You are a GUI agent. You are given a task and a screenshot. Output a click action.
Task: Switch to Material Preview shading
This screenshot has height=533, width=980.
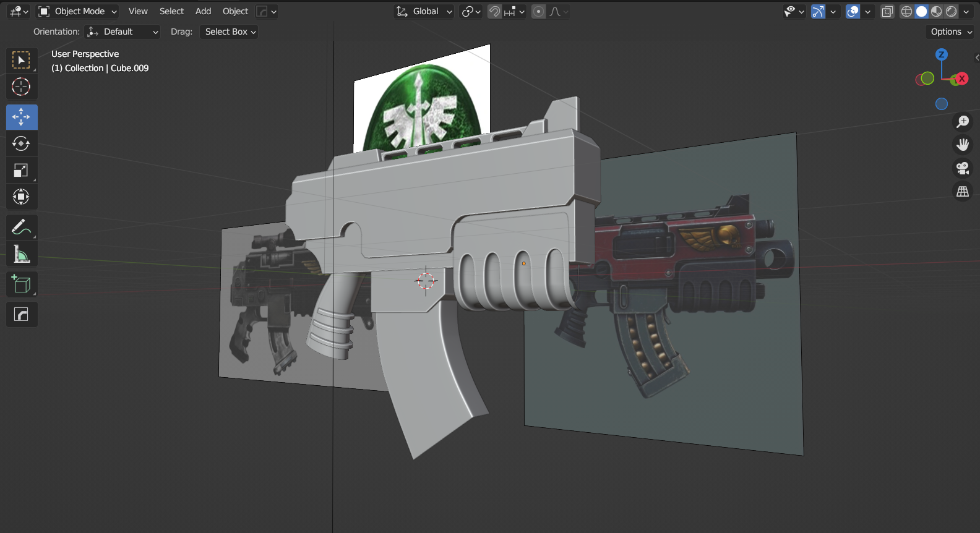pos(936,11)
